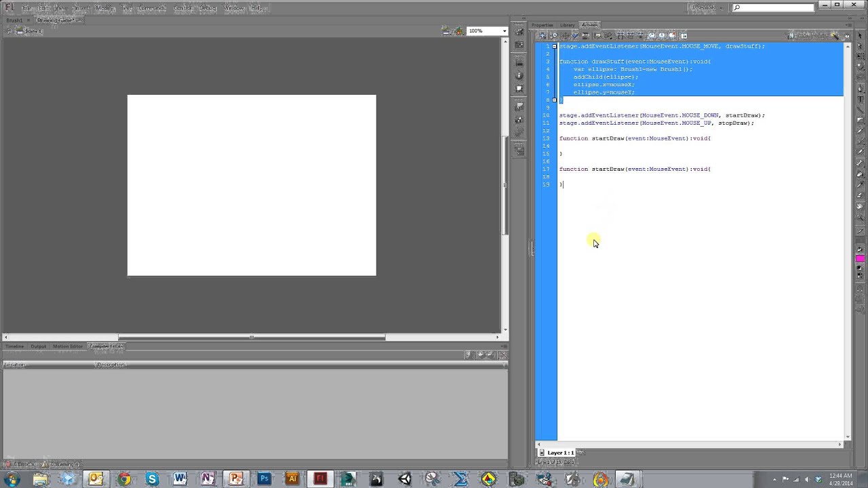Switch to the Output tab
Screen dimensions: 868x488
[38, 346]
